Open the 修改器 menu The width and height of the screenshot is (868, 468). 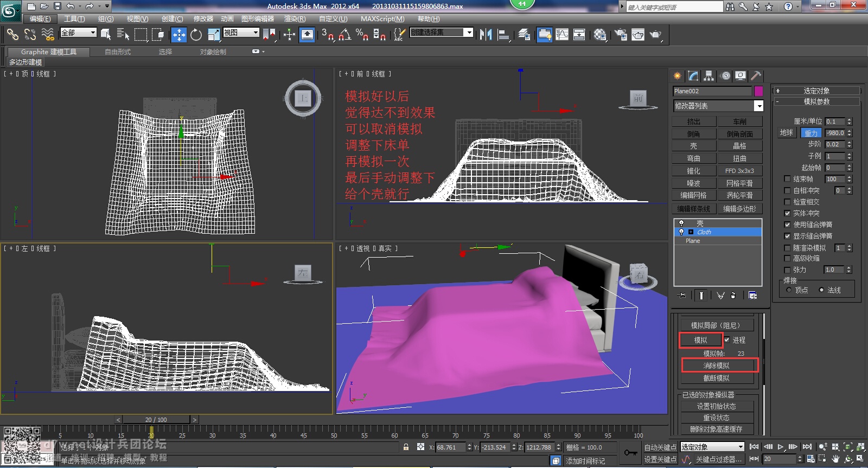pyautogui.click(x=203, y=19)
